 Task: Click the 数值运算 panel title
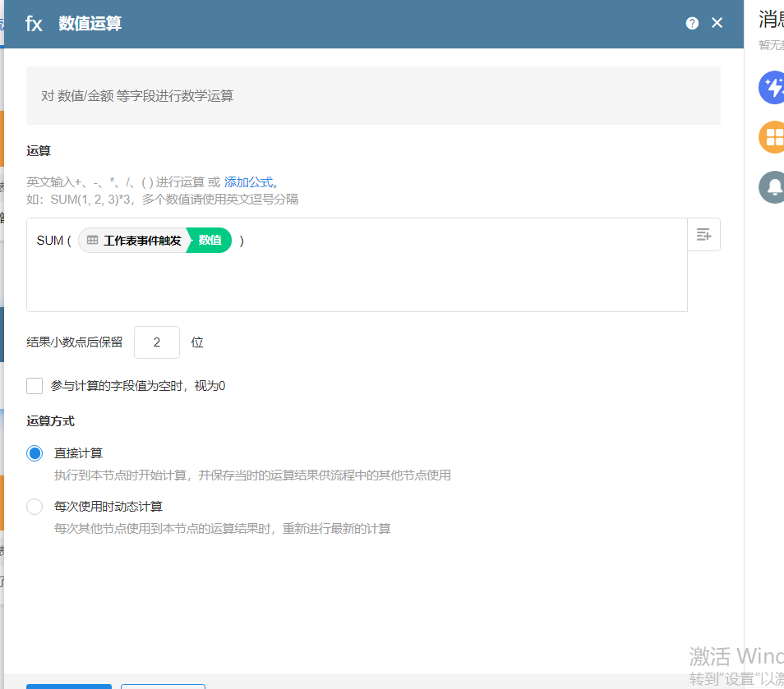[90, 24]
